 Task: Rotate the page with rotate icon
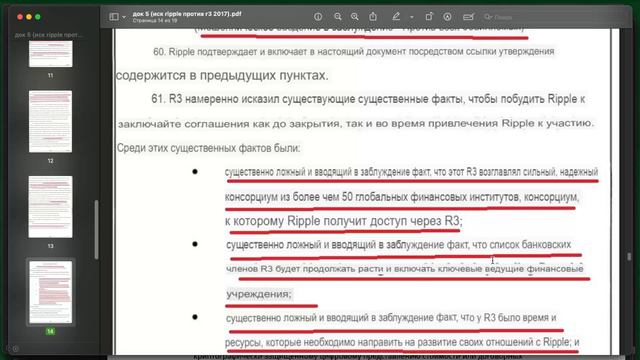coord(429,16)
